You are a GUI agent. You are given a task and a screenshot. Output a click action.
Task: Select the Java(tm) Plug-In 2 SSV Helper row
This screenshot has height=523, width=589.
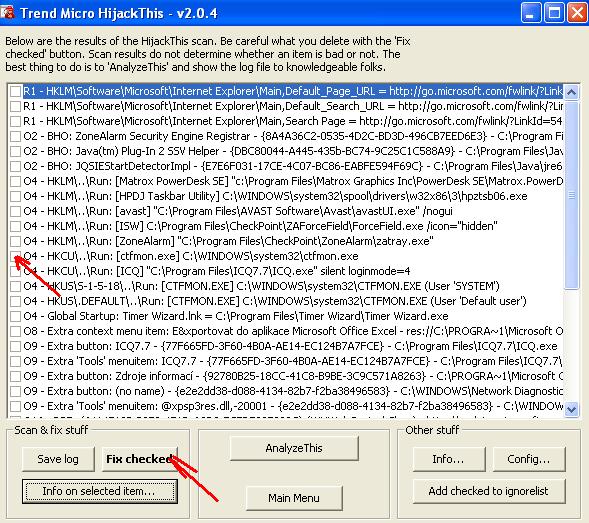coord(293,151)
